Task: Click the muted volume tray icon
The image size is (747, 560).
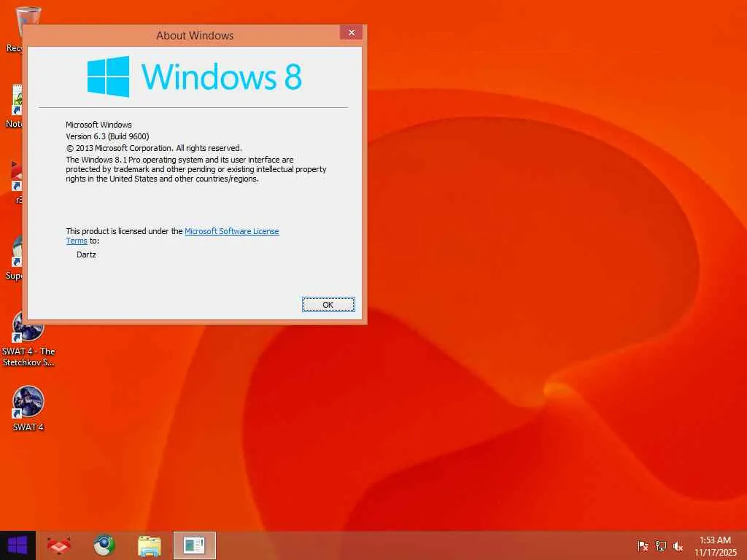Action: (x=678, y=545)
